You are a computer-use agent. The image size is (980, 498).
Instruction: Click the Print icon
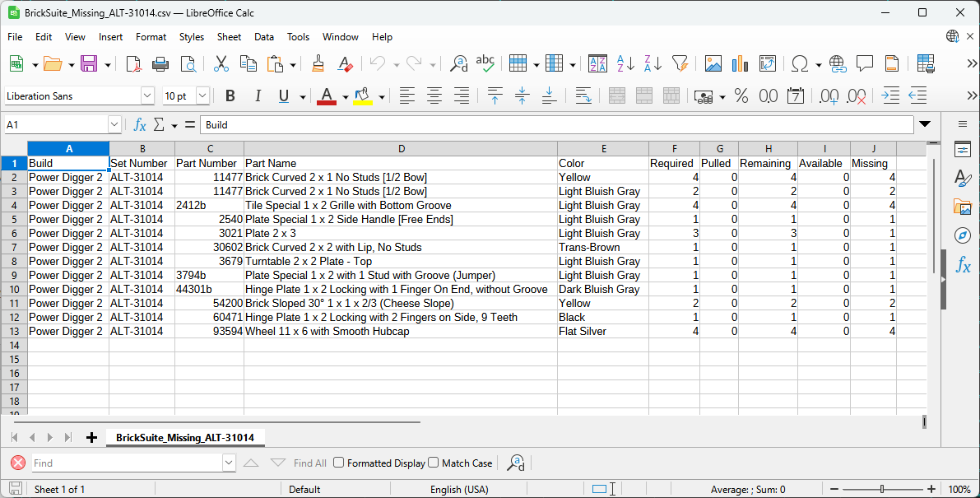click(160, 63)
